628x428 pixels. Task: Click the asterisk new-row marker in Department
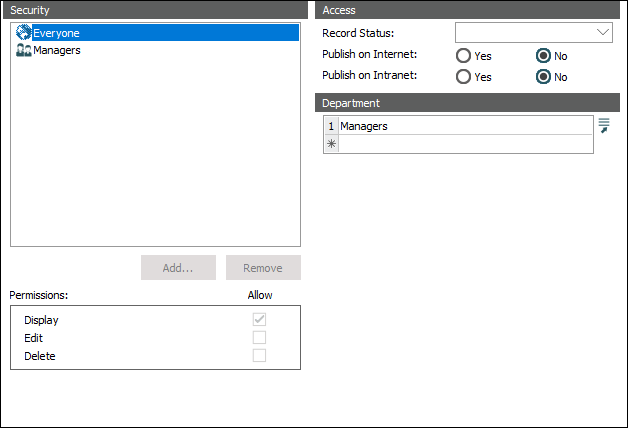pos(331,144)
